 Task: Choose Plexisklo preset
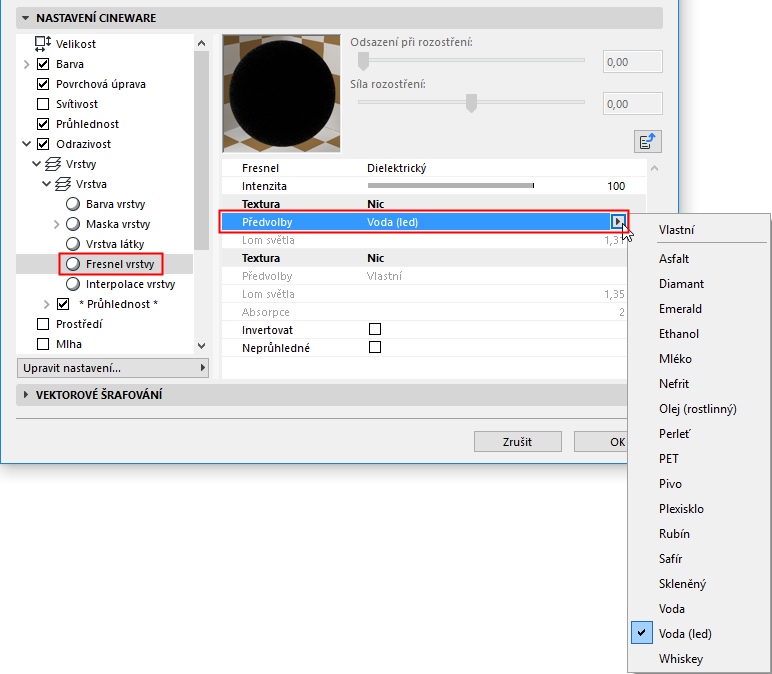point(699,509)
